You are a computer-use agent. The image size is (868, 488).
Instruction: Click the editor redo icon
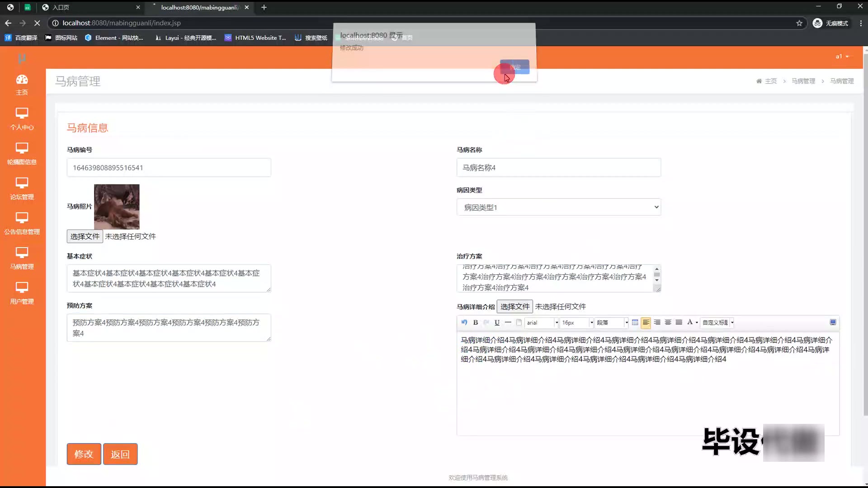[x=486, y=322]
